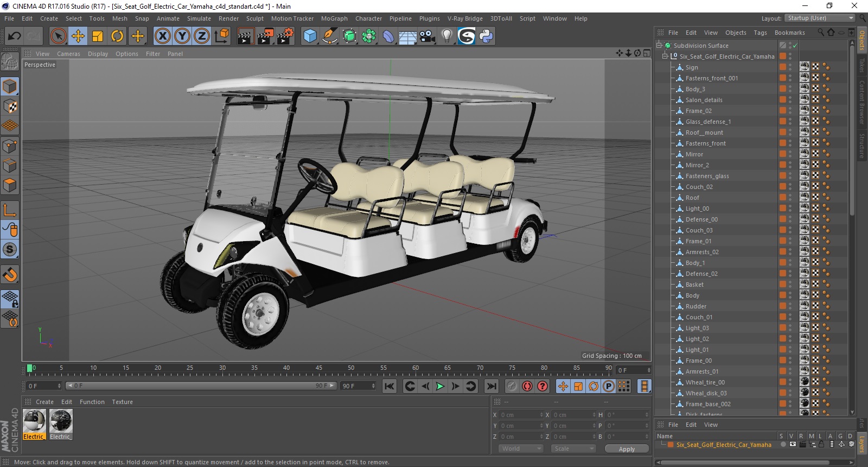Viewport: 868px width, 467px height.
Task: Open the Layout dropdown Startup (User)
Action: coord(820,18)
